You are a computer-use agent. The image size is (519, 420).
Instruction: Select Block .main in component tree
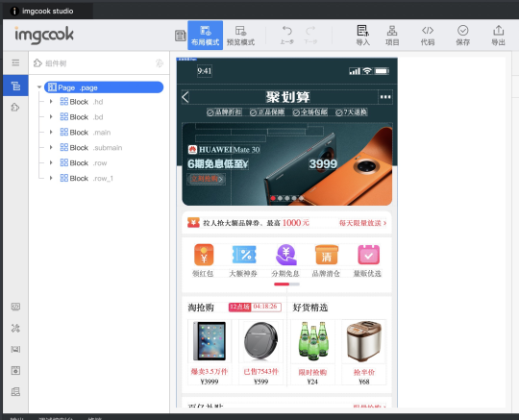86,132
